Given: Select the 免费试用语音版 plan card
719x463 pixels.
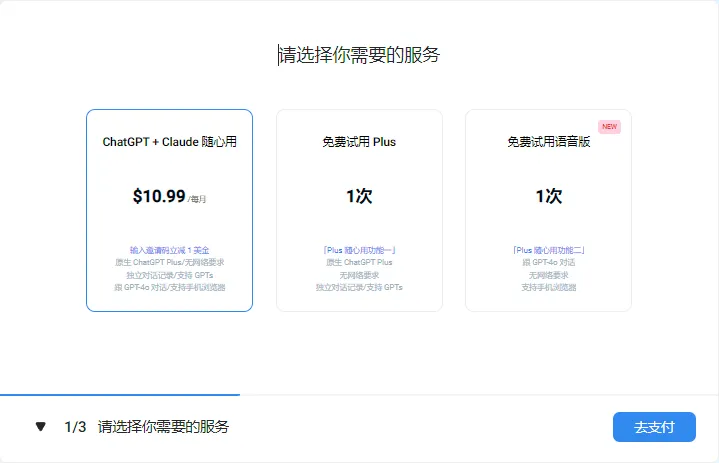Looking at the screenshot, I should point(548,210).
